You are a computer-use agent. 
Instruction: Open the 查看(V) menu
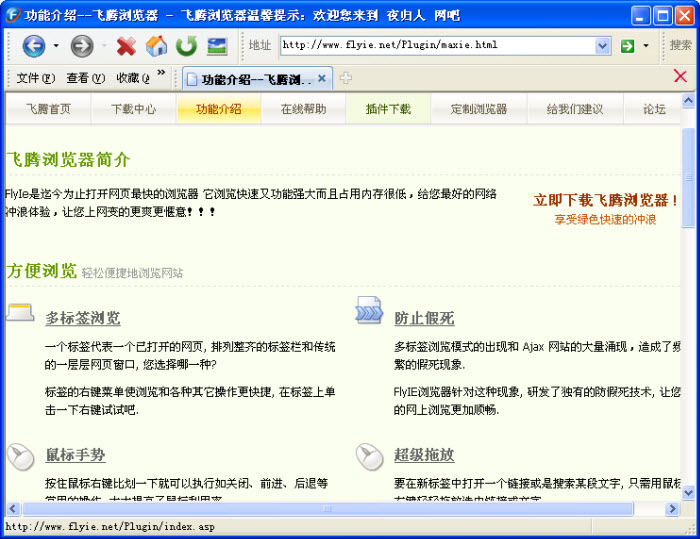click(x=86, y=79)
